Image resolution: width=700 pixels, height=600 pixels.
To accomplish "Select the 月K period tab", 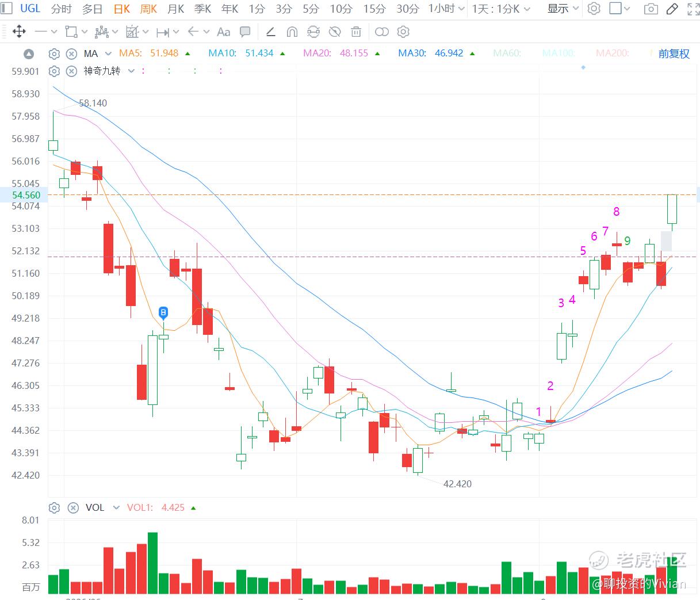I will pyautogui.click(x=175, y=9).
